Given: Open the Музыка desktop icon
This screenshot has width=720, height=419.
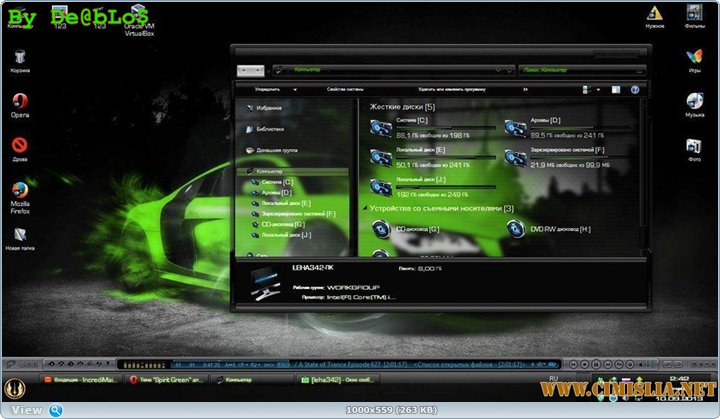Looking at the screenshot, I should tap(695, 105).
